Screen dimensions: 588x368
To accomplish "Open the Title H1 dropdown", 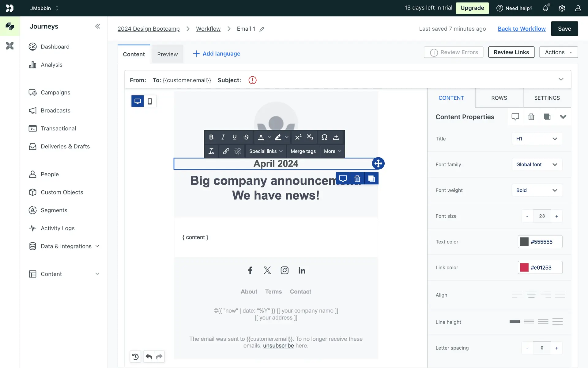I will click(x=537, y=139).
